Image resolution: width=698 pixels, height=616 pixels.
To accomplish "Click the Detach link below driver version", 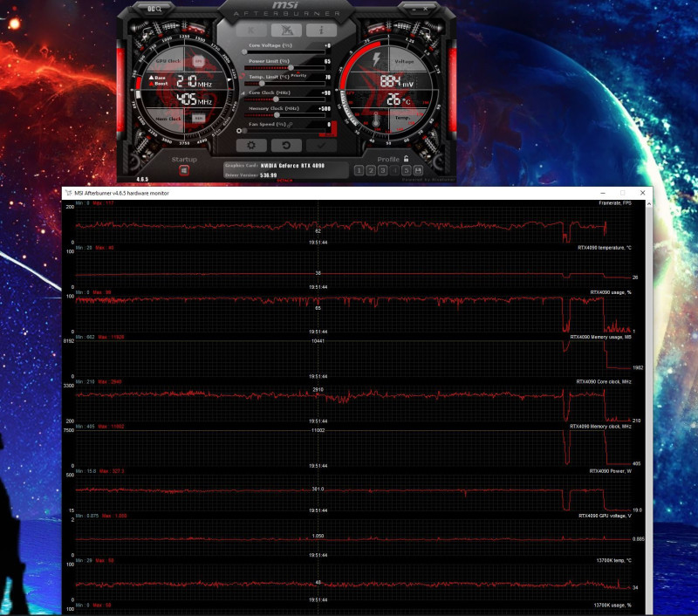I will point(285,181).
